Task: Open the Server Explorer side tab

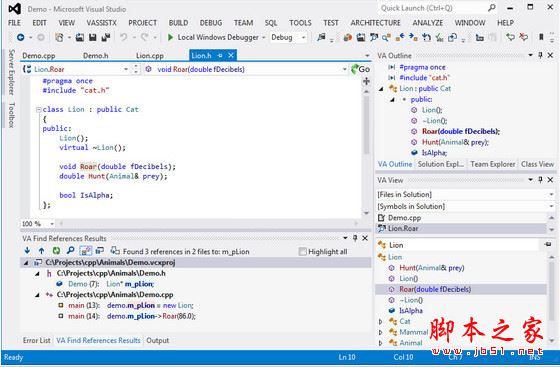Action: point(11,72)
